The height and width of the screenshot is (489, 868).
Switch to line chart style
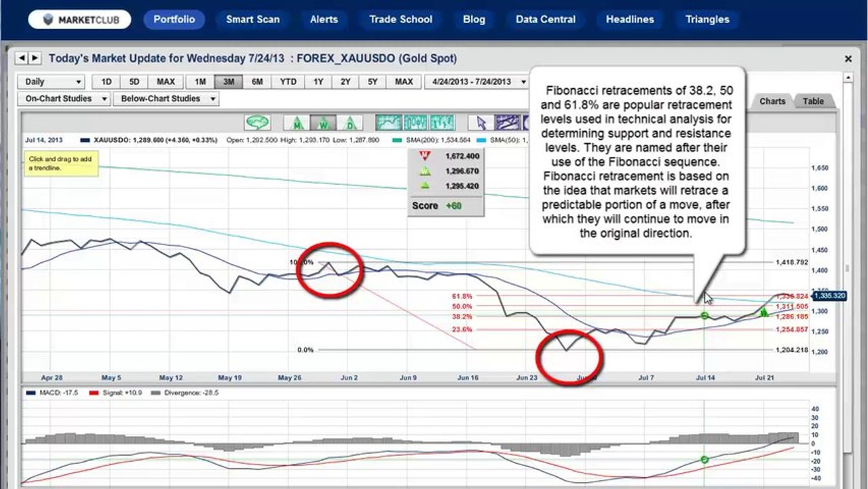click(390, 123)
